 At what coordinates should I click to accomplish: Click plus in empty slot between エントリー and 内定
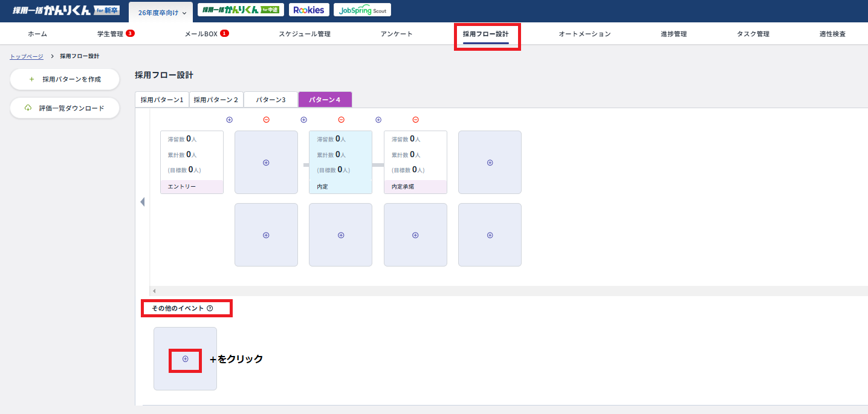tap(266, 163)
